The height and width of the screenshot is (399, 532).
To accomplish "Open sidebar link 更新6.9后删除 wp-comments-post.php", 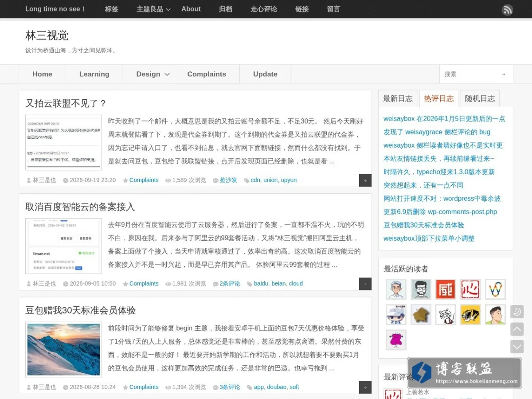I will point(440,211).
